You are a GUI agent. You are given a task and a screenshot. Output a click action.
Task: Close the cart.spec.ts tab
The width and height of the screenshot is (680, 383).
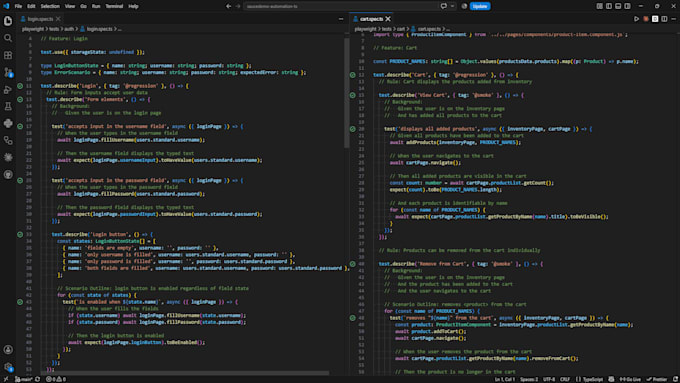click(x=388, y=19)
